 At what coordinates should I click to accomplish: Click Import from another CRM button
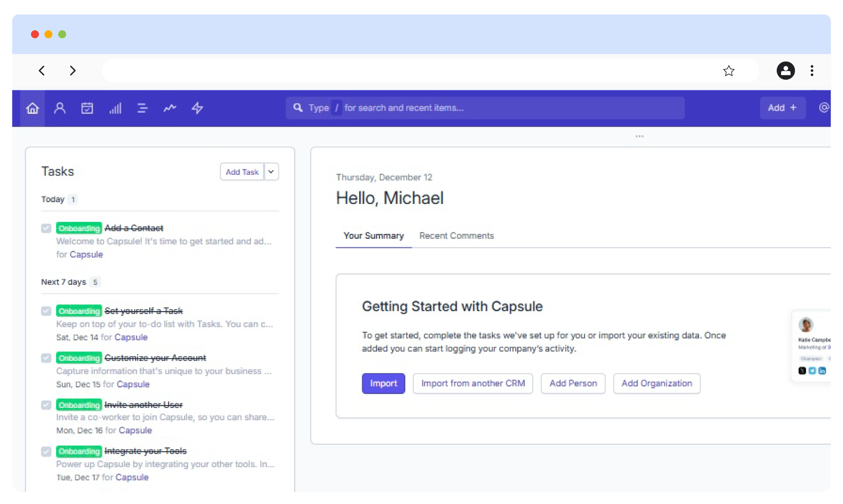click(x=473, y=383)
